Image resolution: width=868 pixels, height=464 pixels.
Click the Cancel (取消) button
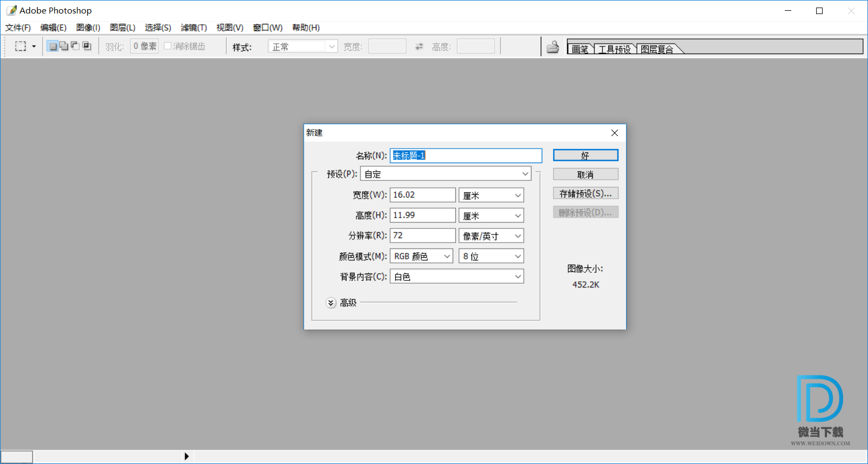[x=586, y=174]
